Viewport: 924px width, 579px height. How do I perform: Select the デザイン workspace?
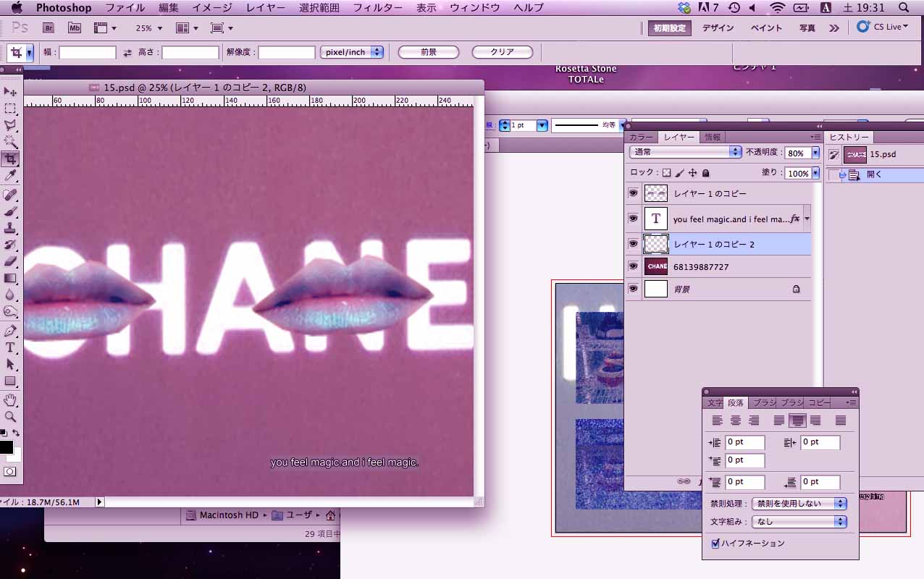pyautogui.click(x=718, y=28)
